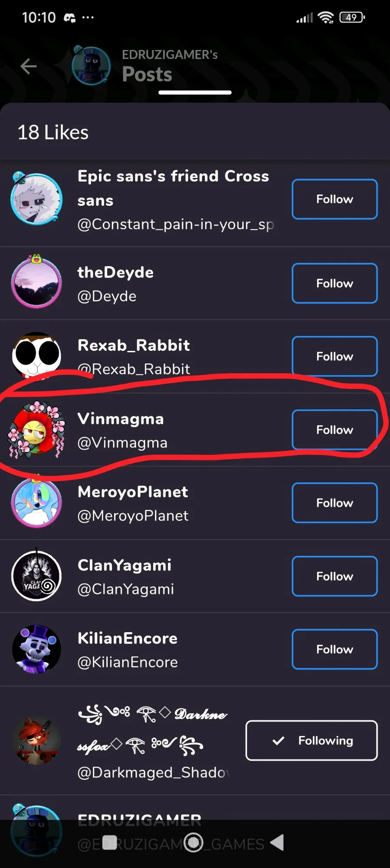The height and width of the screenshot is (868, 390).
Task: Tap Vinmagma's flower-framed avatar
Action: 36,429
